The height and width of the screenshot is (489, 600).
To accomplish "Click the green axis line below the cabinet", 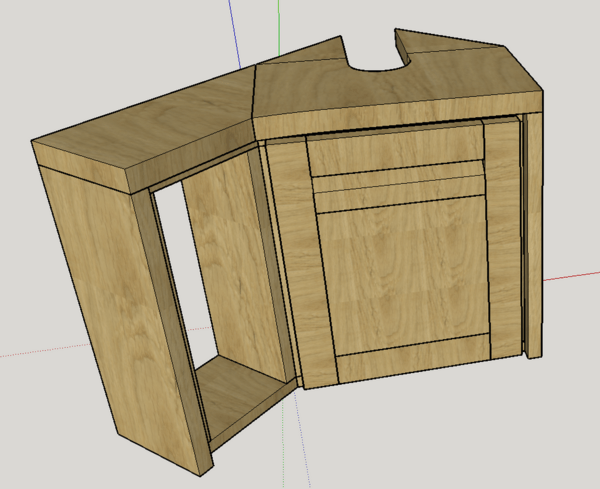I will (x=293, y=450).
